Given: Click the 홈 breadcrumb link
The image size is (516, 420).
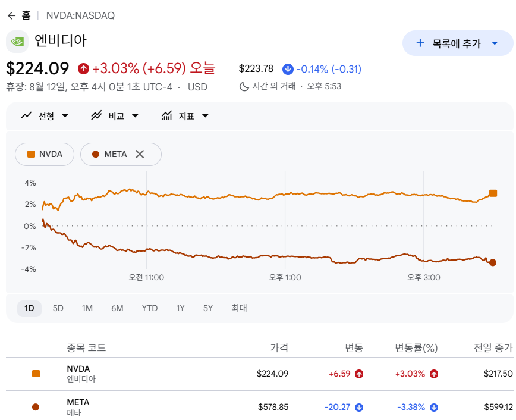Looking at the screenshot, I should tap(26, 15).
